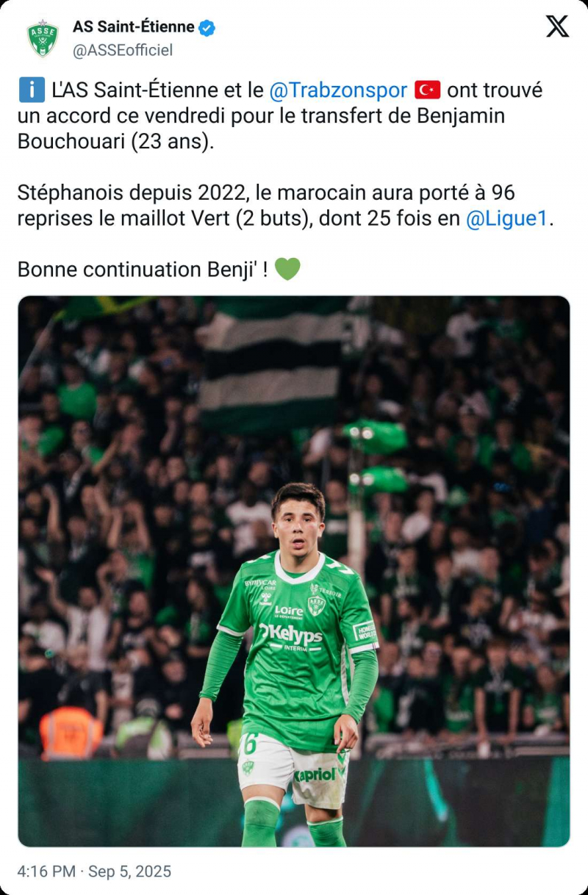Click the ASSE crest on the jersey
588x895 pixels.
pyautogui.click(x=317, y=604)
